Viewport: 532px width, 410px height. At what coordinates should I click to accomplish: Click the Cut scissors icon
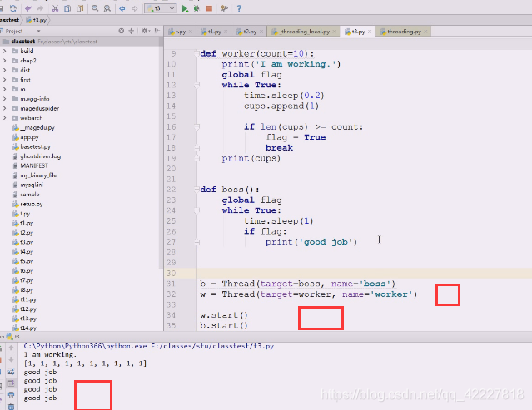click(x=55, y=8)
